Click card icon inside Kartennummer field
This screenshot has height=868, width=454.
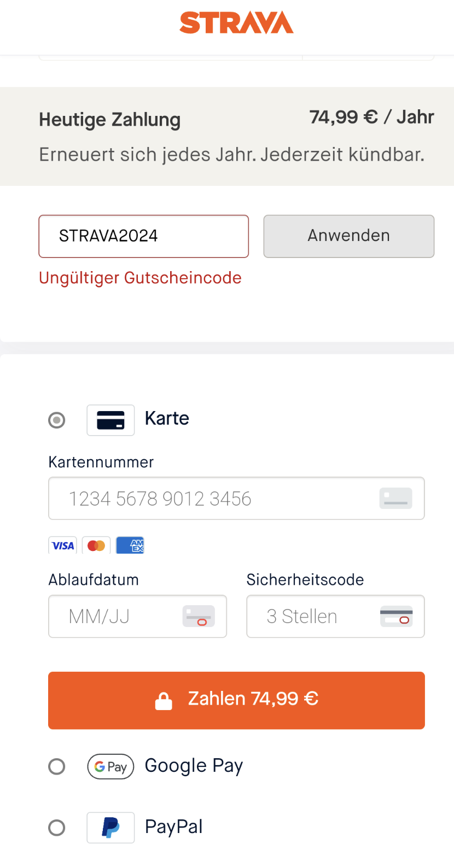point(395,498)
